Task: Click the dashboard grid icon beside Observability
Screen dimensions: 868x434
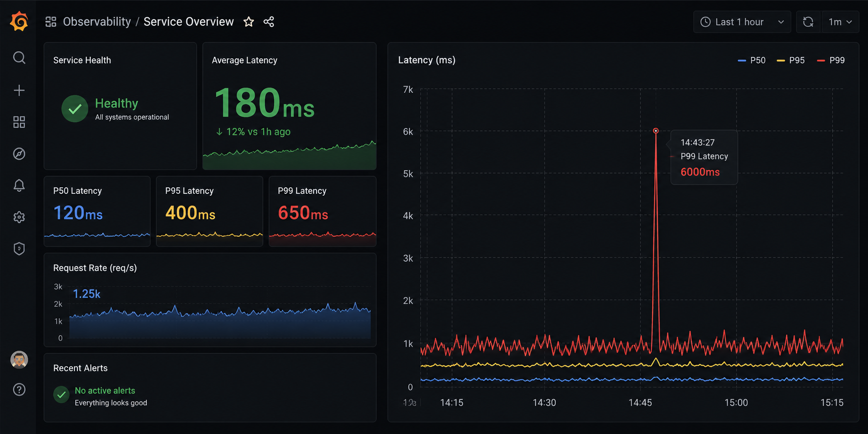Action: pos(51,22)
